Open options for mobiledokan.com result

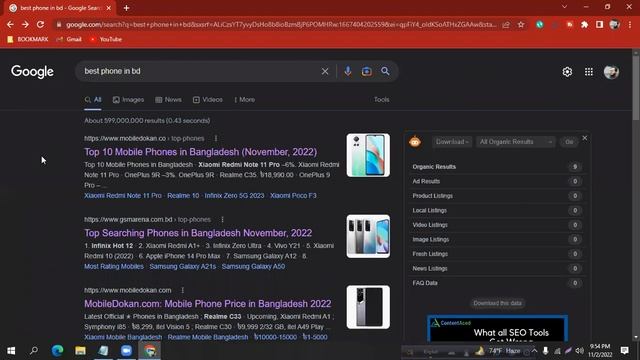[182, 290]
